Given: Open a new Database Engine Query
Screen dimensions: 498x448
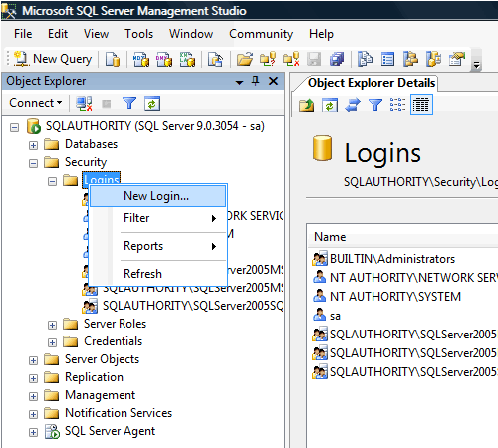Looking at the screenshot, I should 113,59.
